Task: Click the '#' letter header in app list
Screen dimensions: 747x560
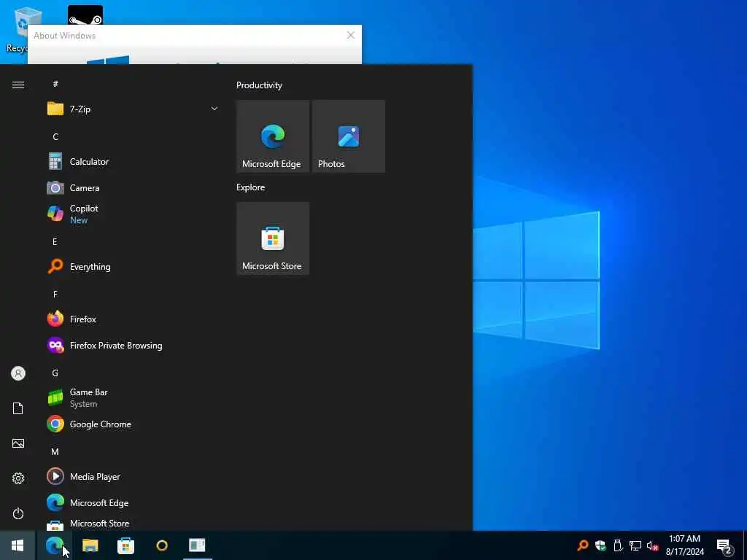Action: tap(55, 84)
